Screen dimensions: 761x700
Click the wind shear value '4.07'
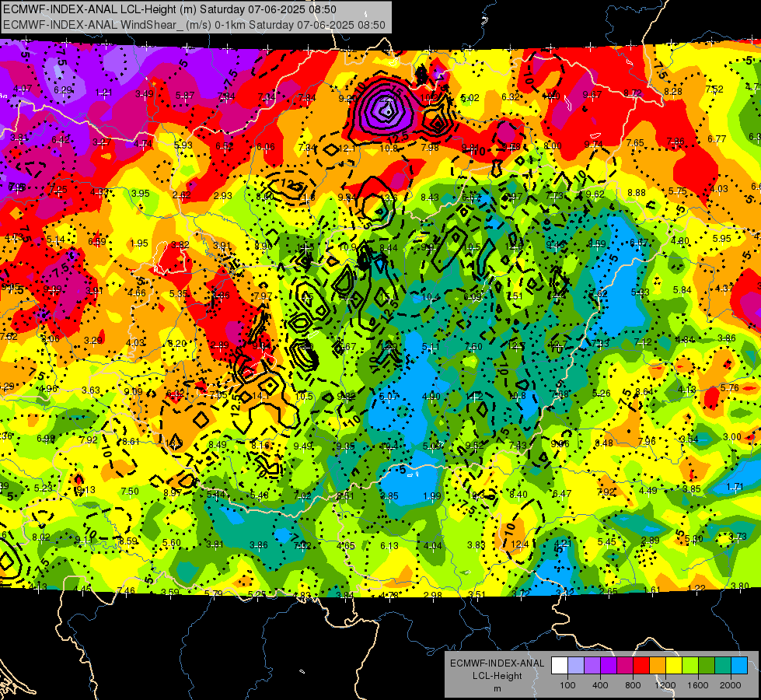[23, 89]
